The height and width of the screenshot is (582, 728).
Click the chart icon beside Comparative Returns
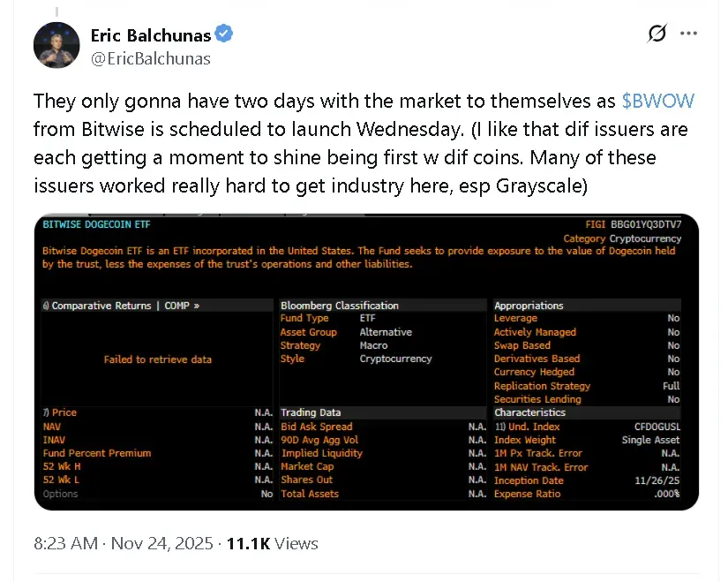pyautogui.click(x=48, y=306)
